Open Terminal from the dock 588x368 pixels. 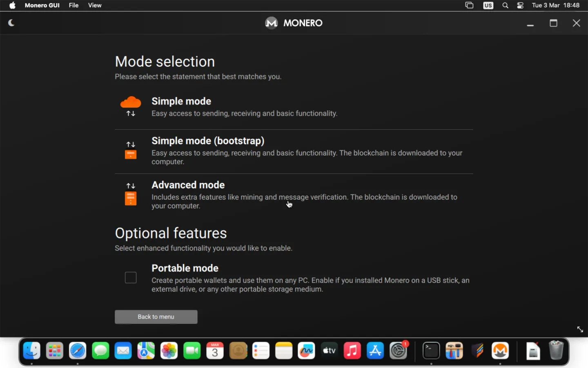click(x=431, y=351)
